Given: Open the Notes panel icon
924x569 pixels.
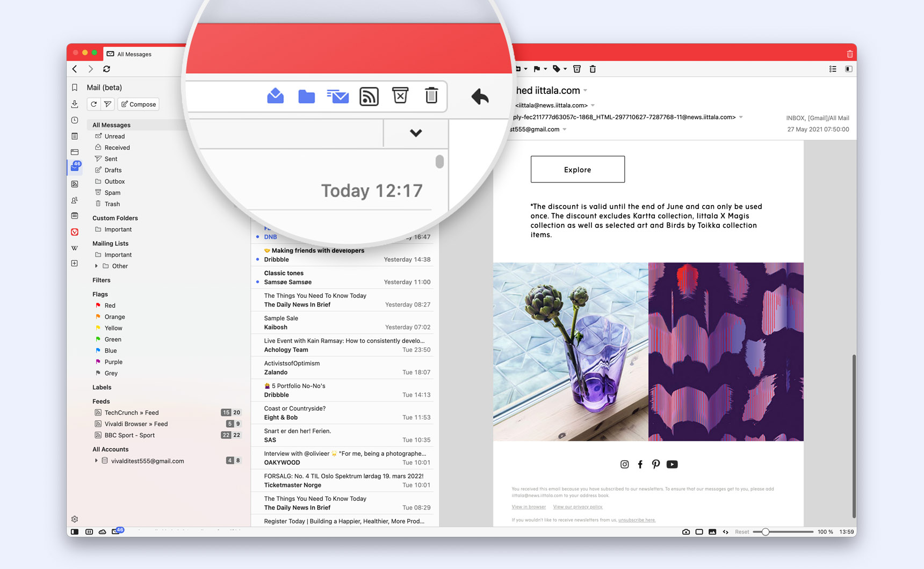Looking at the screenshot, I should 75,136.
